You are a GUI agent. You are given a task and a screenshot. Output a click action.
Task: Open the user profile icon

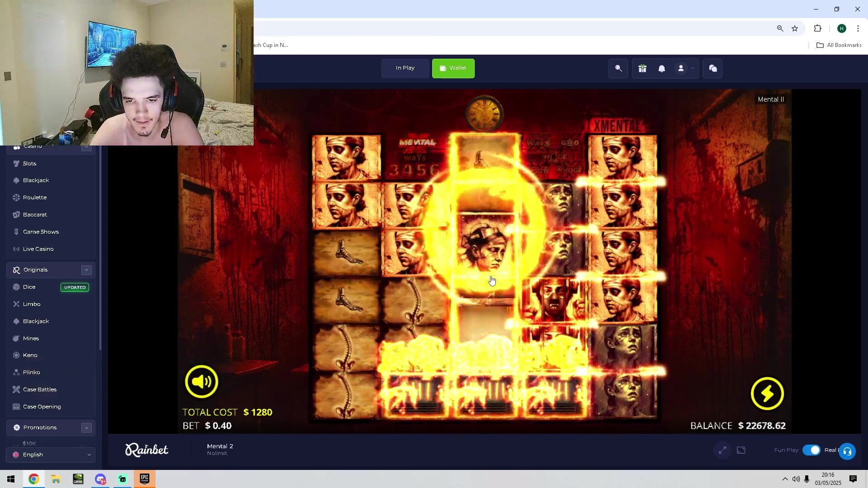pyautogui.click(x=681, y=68)
